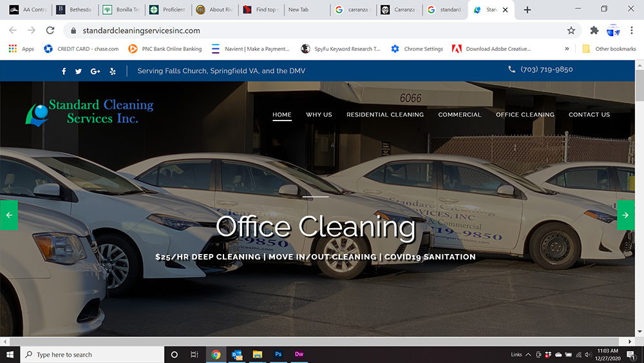Open Chrome Settings bookmark
The image size is (644, 363).
click(x=417, y=49)
